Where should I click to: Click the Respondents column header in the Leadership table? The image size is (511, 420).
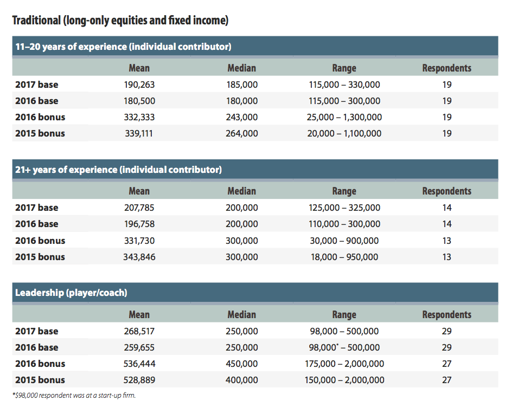tap(446, 314)
